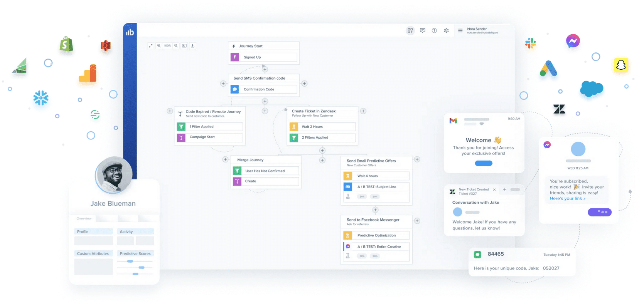Open the hamburger menu beside Nora Sender
The image size is (644, 305).
pyautogui.click(x=460, y=30)
